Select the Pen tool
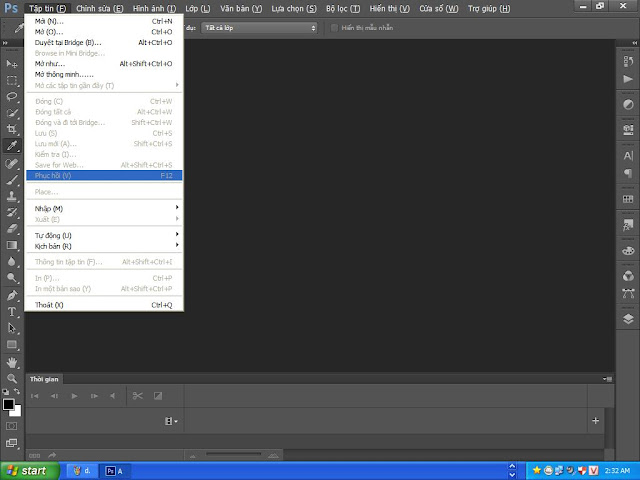This screenshot has width=640, height=480. [x=12, y=295]
